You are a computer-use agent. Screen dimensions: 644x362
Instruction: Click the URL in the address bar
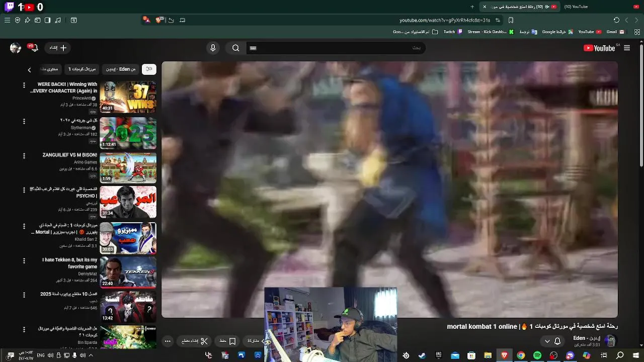(x=445, y=20)
